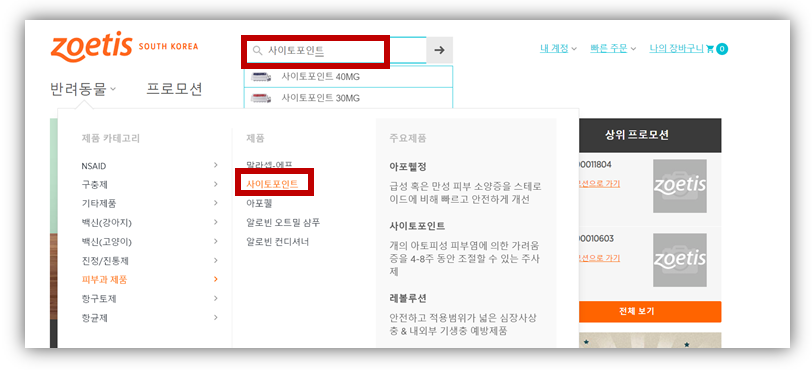This screenshot has width=812, height=370.
Task: Open the shopping cart icon
Action: coord(710,49)
